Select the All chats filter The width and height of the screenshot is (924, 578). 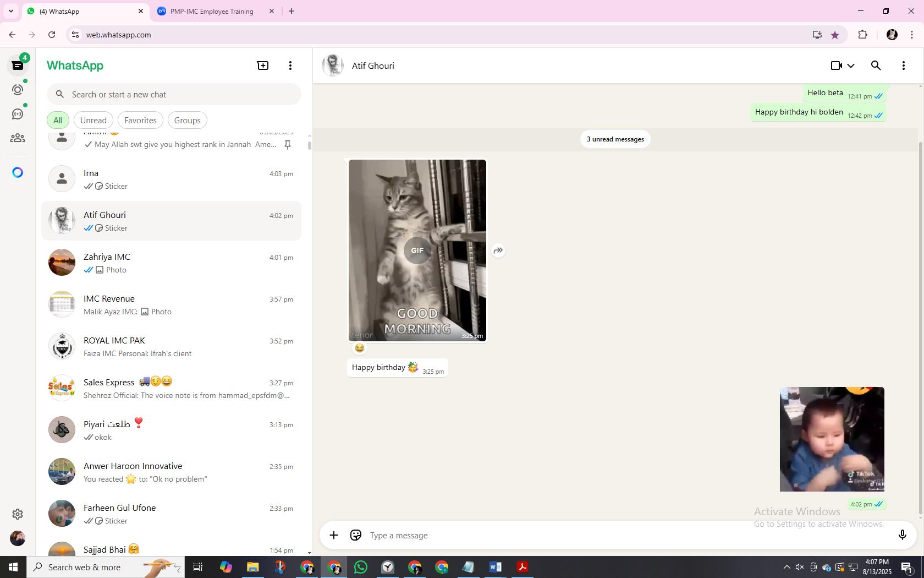(58, 120)
